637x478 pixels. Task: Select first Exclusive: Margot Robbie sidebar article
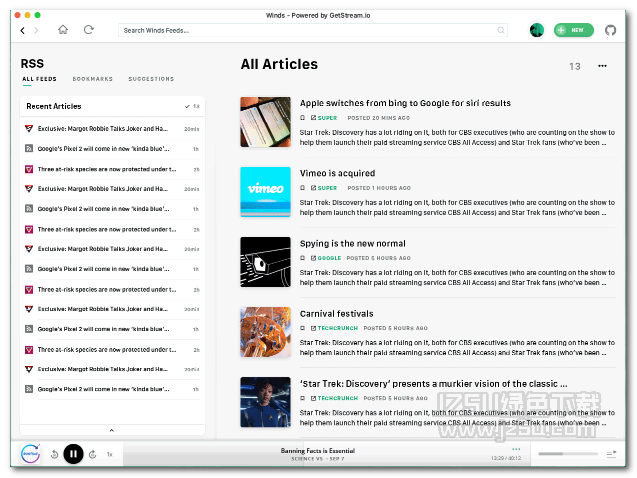click(x=112, y=129)
